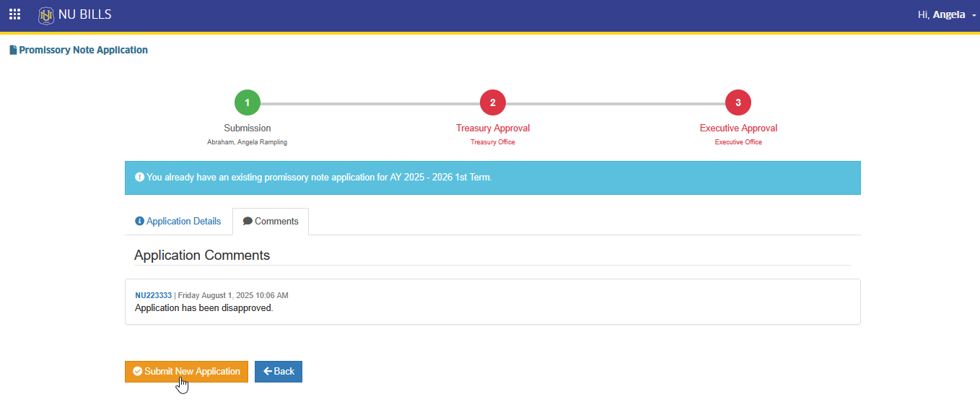
Task: Open the apps grid menu icon
Action: [14, 14]
